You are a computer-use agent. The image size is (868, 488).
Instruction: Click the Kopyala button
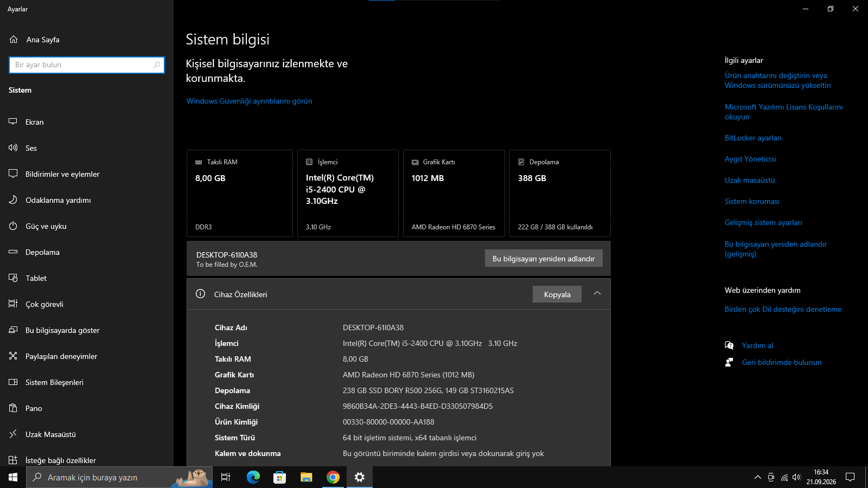click(x=557, y=294)
